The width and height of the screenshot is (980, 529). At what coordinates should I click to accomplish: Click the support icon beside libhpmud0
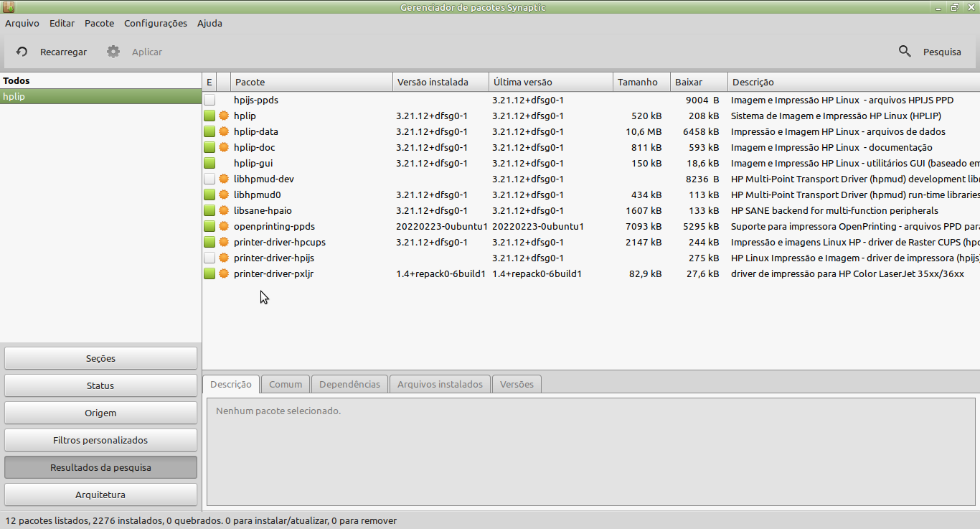(224, 195)
